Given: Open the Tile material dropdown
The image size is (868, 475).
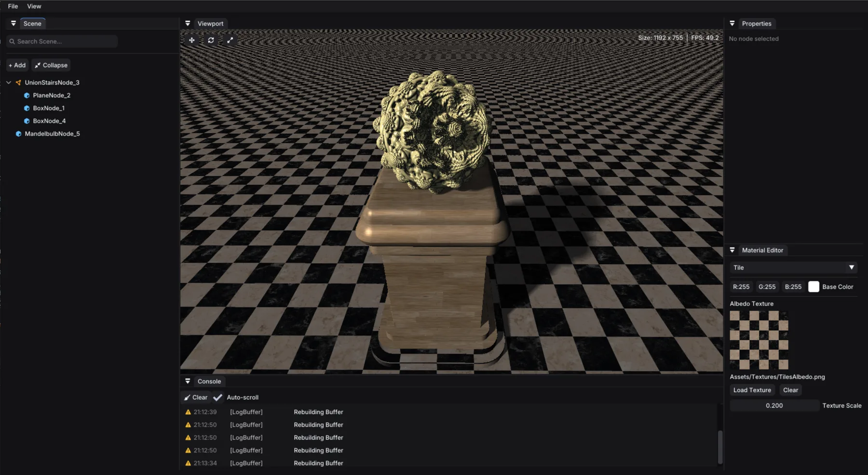Looking at the screenshot, I should 794,267.
